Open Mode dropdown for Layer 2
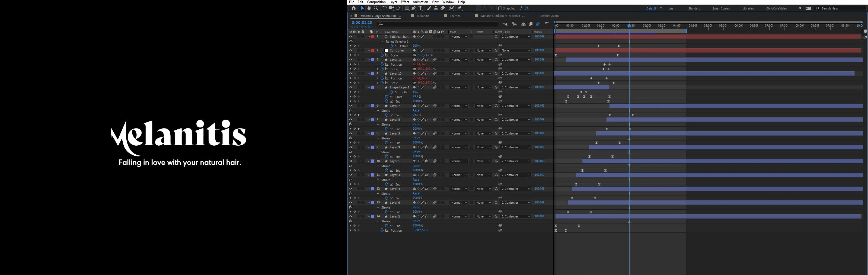 coord(459,216)
